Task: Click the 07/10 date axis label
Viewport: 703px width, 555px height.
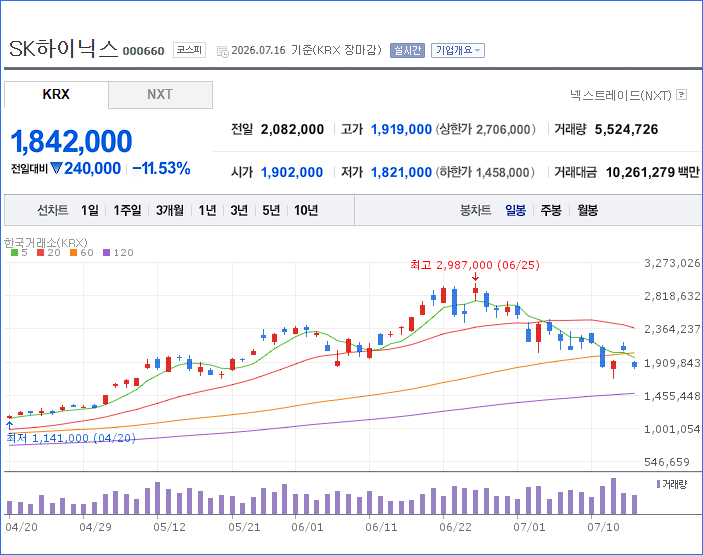Action: coord(603,527)
